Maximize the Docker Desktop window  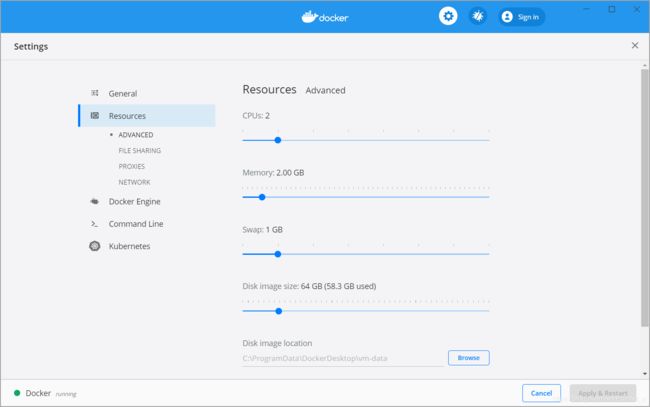[x=611, y=9]
